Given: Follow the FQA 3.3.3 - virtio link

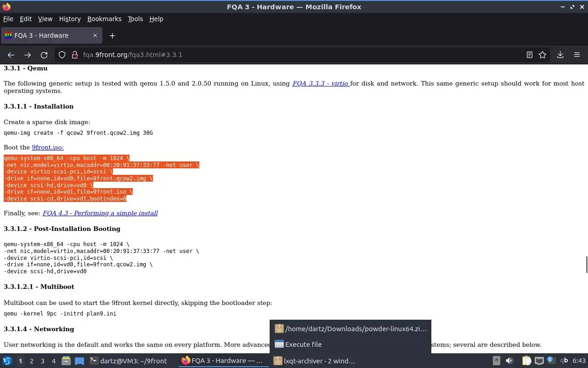Looking at the screenshot, I should [321, 83].
